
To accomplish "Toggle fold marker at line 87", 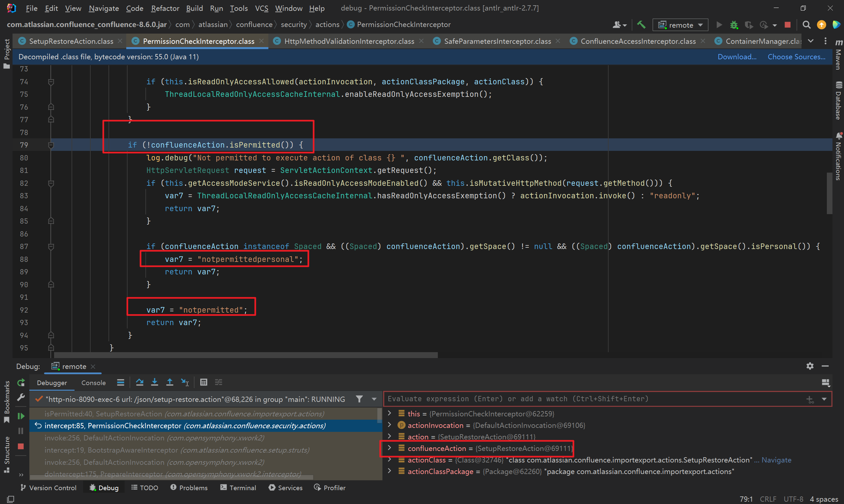I will pos(51,247).
